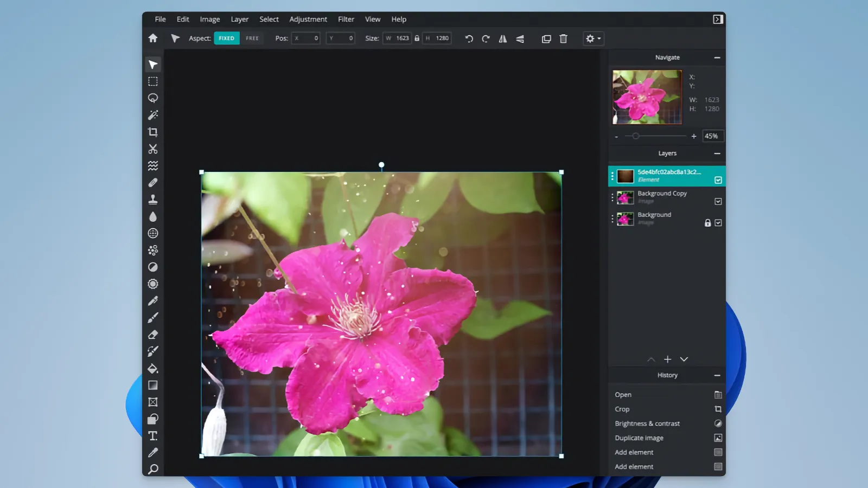Image resolution: width=868 pixels, height=488 pixels.
Task: Revert to Brightness & contrast history step
Action: (x=647, y=423)
